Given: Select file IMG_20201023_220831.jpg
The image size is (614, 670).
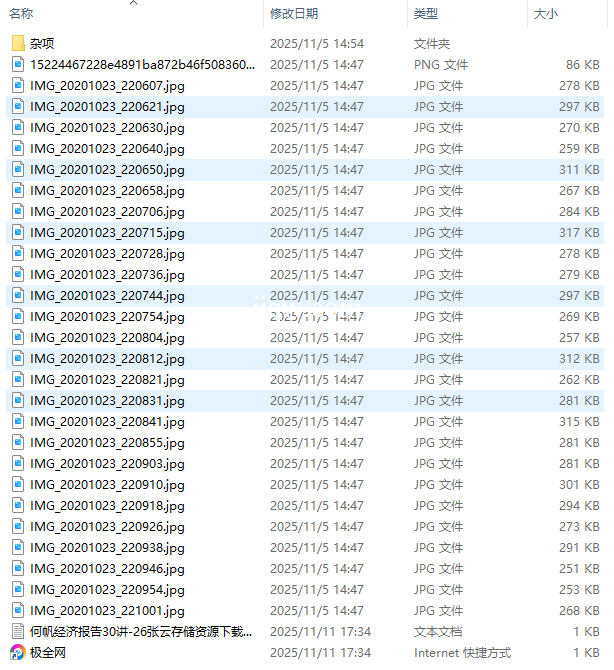Looking at the screenshot, I should tap(107, 401).
